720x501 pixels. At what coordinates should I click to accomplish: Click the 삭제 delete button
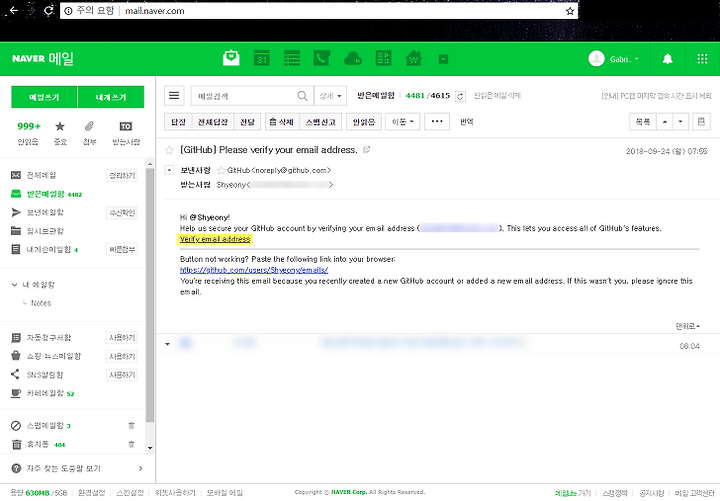tap(282, 122)
